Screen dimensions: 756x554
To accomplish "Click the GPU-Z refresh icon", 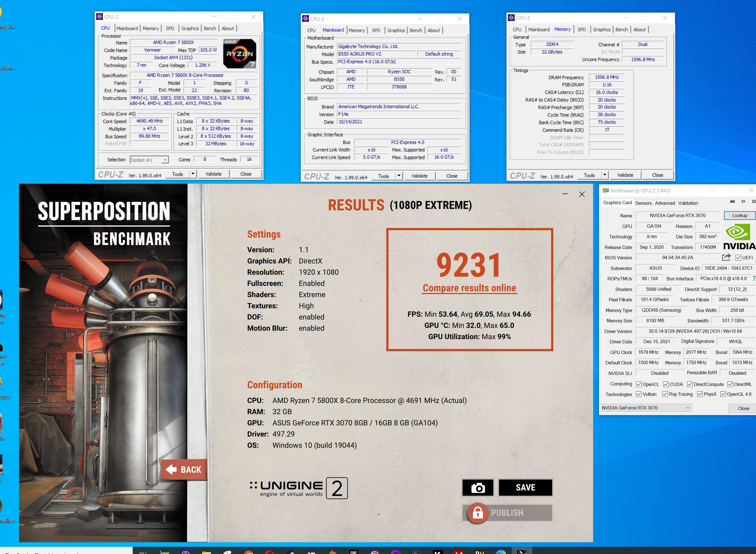I will 743,202.
